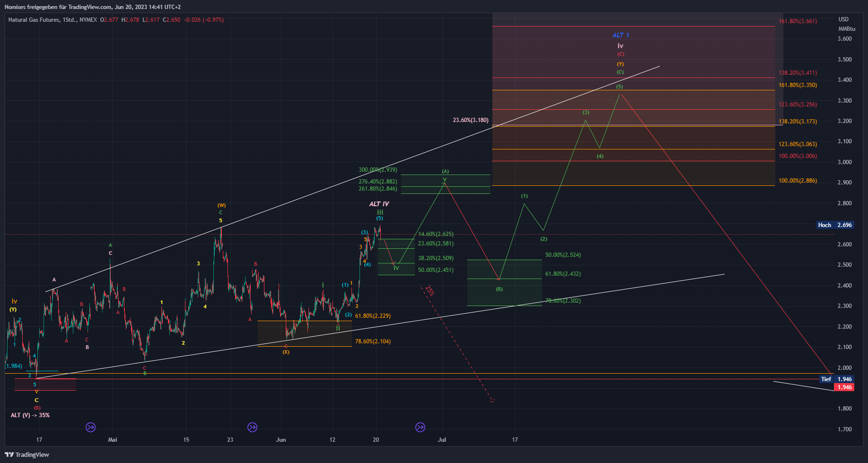Select the 123.60%(3.256) Fibonacci label
The width and height of the screenshot is (868, 463).
point(798,105)
